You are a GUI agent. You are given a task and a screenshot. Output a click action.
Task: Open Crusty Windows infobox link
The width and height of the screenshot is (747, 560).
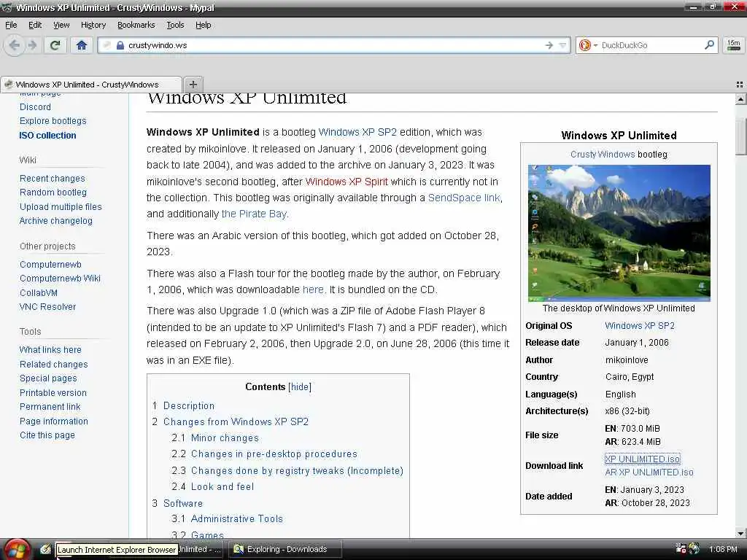click(603, 155)
